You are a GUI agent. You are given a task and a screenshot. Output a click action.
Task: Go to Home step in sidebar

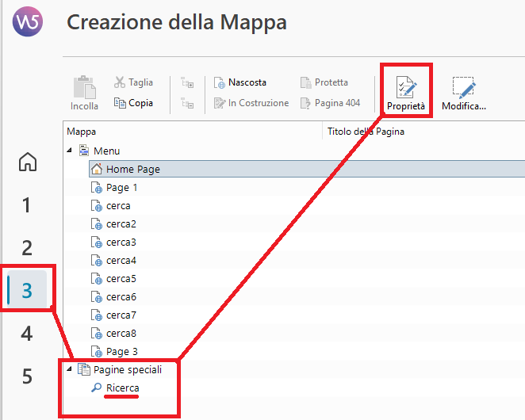[28, 162]
